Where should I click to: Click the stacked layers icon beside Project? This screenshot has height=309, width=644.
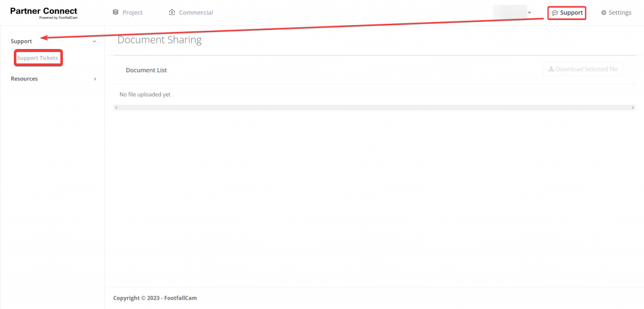pos(115,13)
